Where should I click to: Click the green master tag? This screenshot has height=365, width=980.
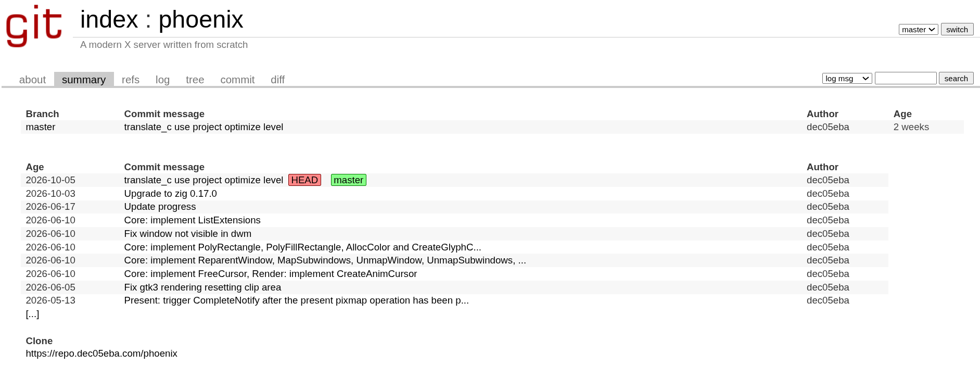[x=349, y=180]
